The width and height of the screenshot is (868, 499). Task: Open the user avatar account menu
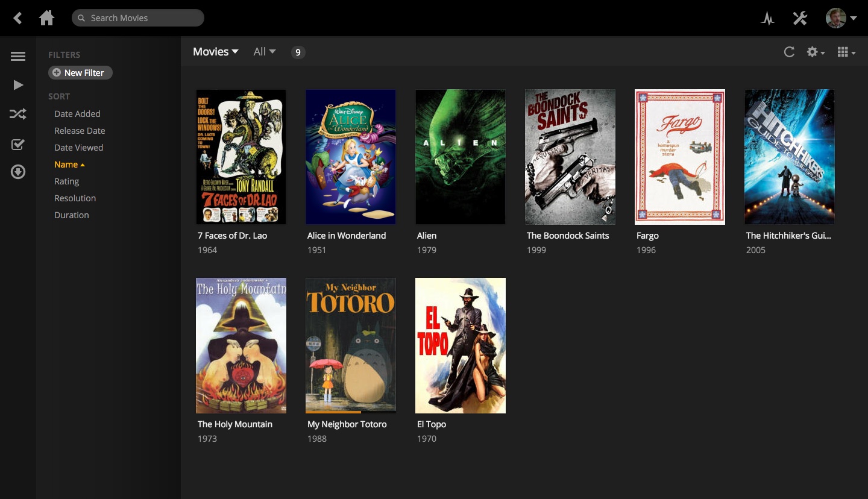[x=841, y=18]
